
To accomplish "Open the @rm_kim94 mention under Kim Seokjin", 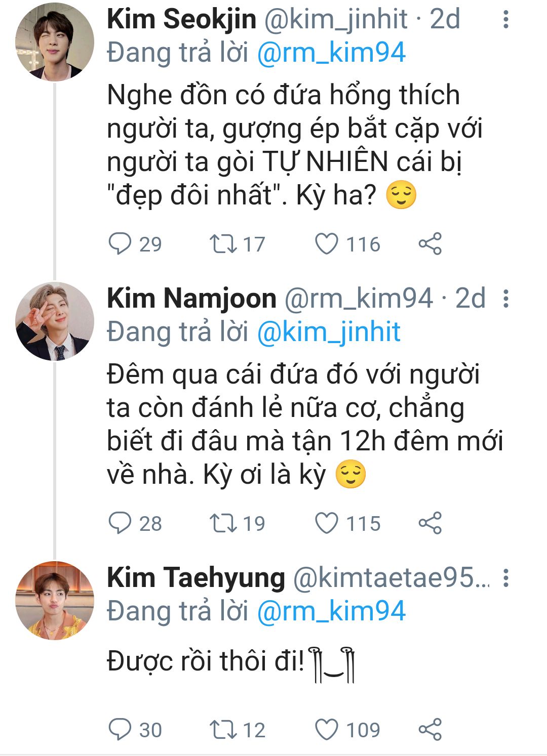I will 331,53.
